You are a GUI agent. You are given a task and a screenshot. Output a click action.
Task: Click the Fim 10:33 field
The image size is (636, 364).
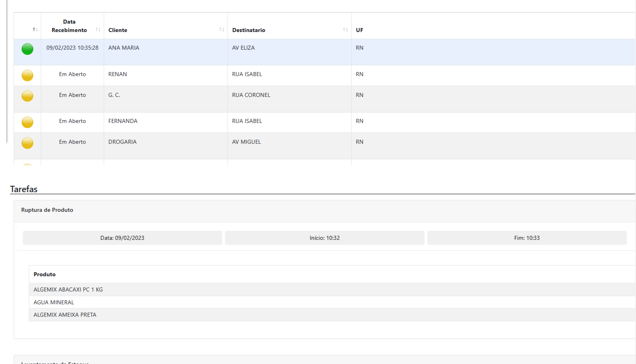coord(527,238)
